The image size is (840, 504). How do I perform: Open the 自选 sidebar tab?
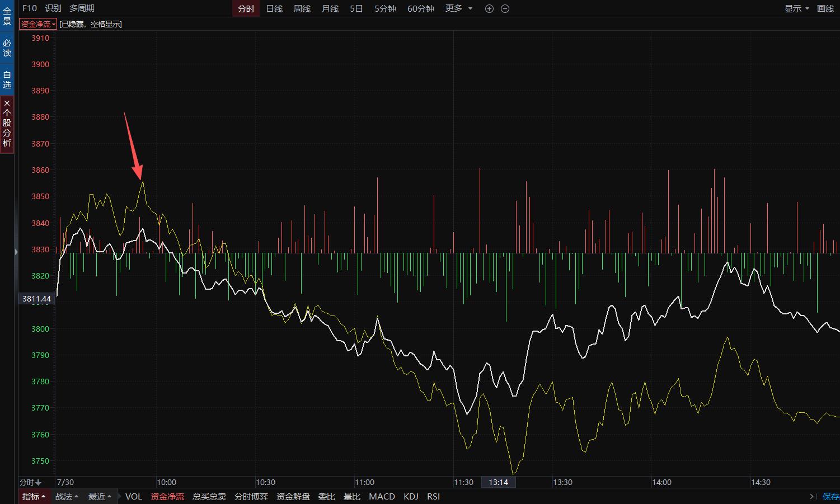pyautogui.click(x=7, y=79)
